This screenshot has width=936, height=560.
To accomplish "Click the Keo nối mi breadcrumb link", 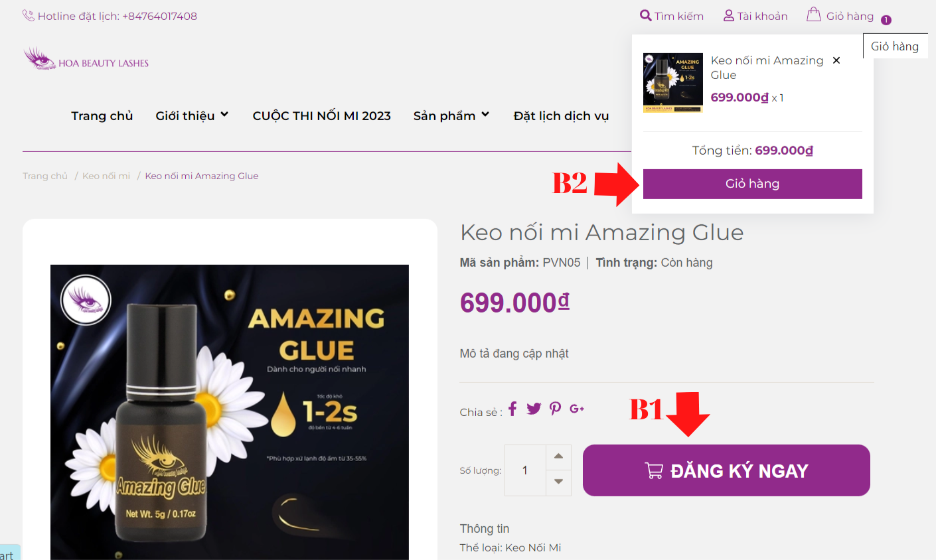I will [x=106, y=176].
